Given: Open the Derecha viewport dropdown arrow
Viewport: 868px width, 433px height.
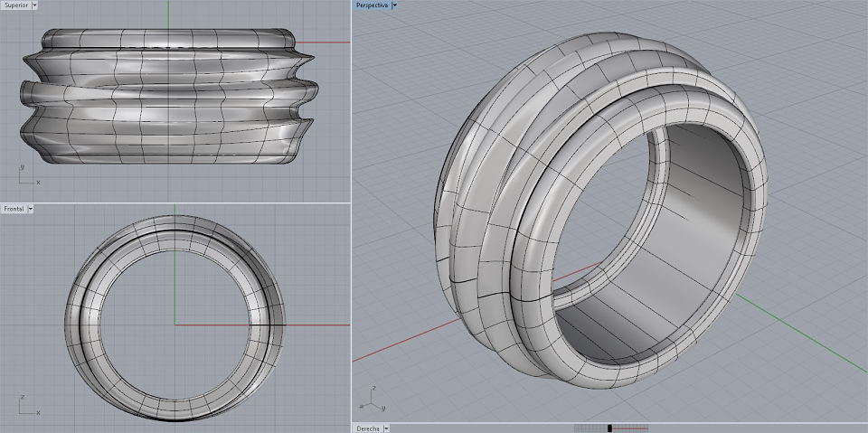Looking at the screenshot, I should 386,428.
